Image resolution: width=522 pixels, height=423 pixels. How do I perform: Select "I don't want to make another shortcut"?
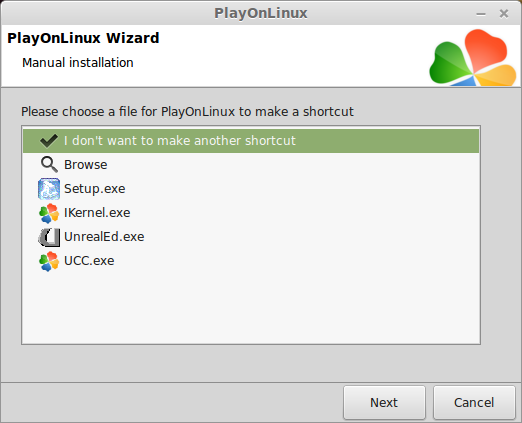click(251, 141)
